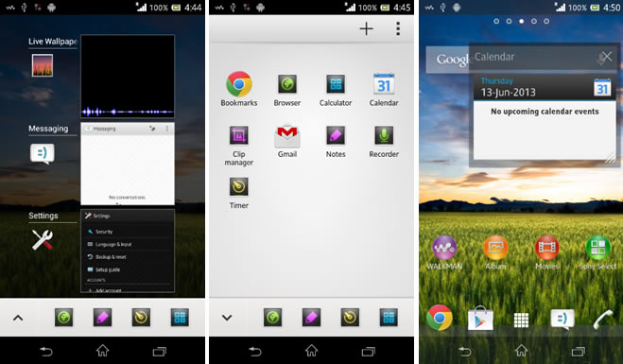Tap Notes icon in left screen's small apps bar

(102, 318)
